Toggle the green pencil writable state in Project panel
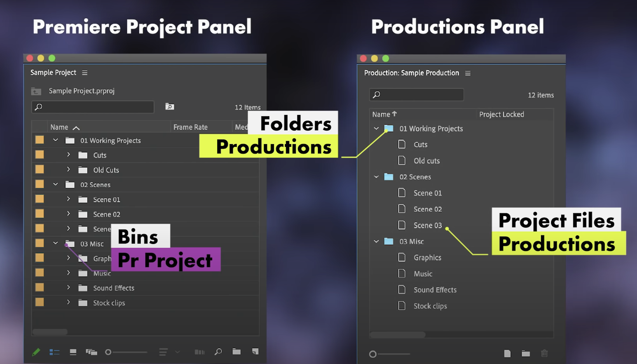 [x=36, y=352]
